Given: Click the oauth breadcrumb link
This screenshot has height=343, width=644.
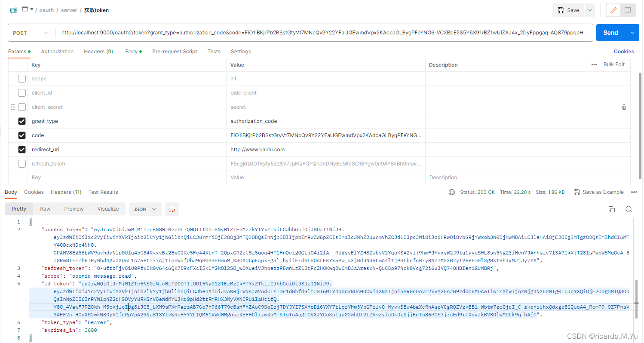Looking at the screenshot, I should (x=46, y=10).
